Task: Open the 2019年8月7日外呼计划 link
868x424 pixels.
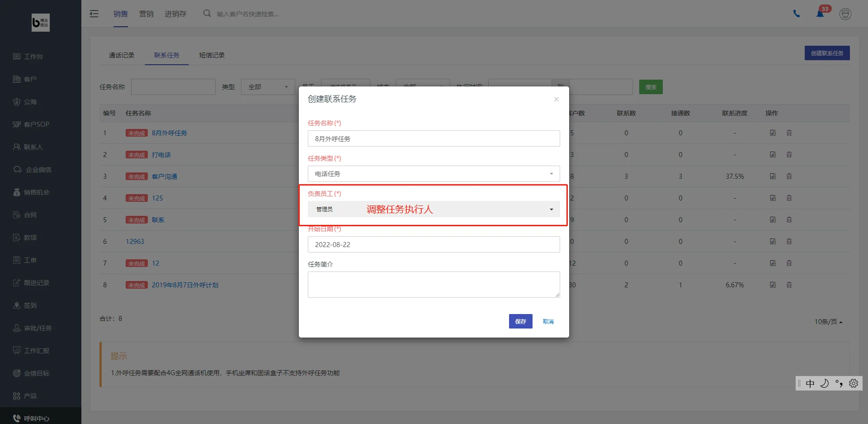Action: tap(185, 285)
